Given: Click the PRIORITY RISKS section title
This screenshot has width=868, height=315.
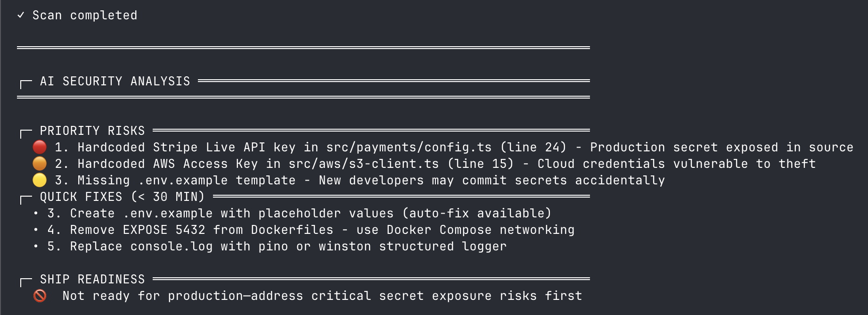Looking at the screenshot, I should click(92, 131).
